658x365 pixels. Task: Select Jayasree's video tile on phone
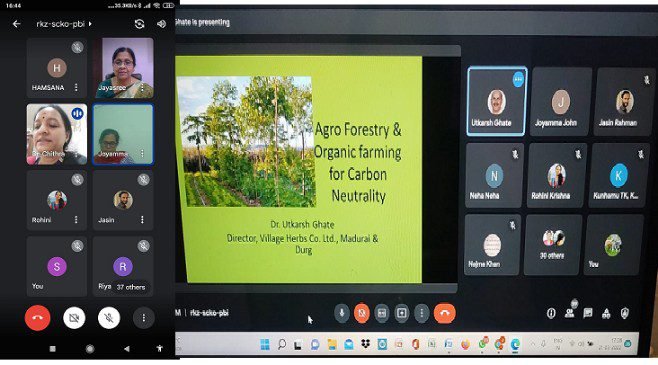pyautogui.click(x=123, y=68)
